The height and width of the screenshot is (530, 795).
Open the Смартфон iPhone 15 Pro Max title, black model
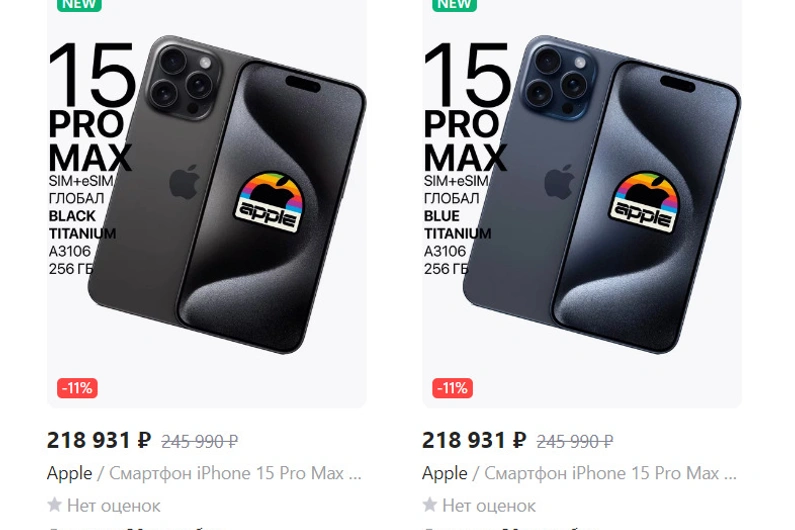point(235,474)
